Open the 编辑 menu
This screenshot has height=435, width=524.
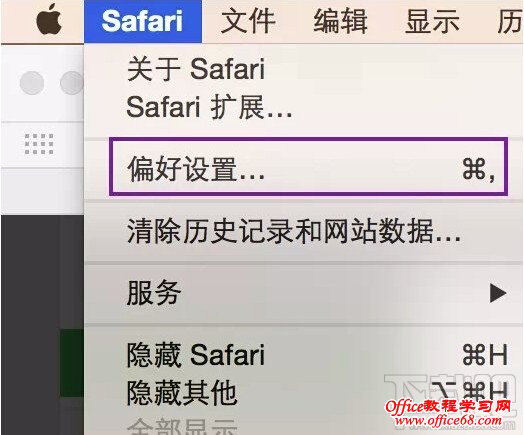click(x=341, y=21)
